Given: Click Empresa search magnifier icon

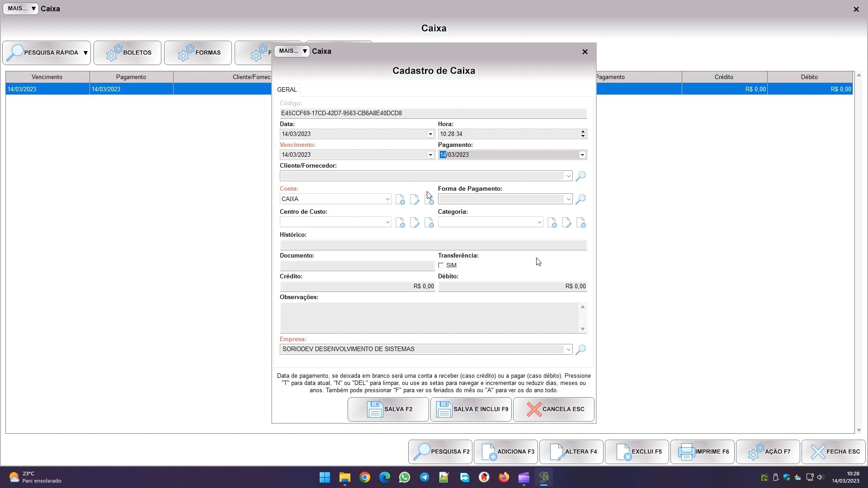Looking at the screenshot, I should click(x=581, y=349).
